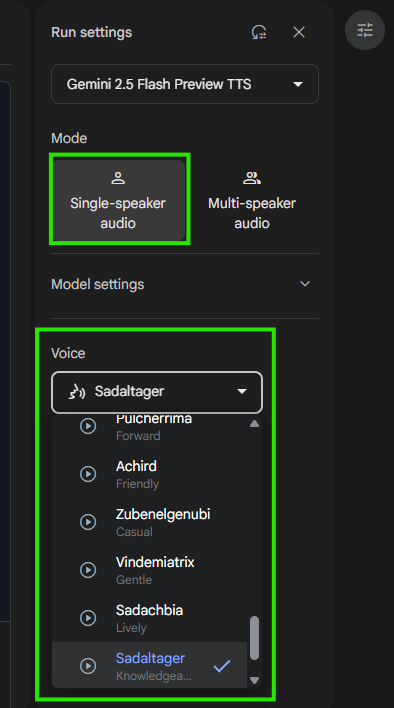Click the voice list scroll up arrow
This screenshot has height=708, width=394.
[255, 424]
